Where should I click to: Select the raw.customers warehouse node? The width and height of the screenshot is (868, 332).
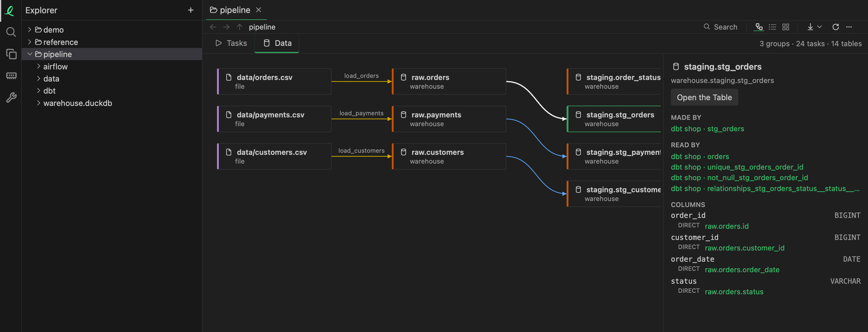pyautogui.click(x=449, y=156)
